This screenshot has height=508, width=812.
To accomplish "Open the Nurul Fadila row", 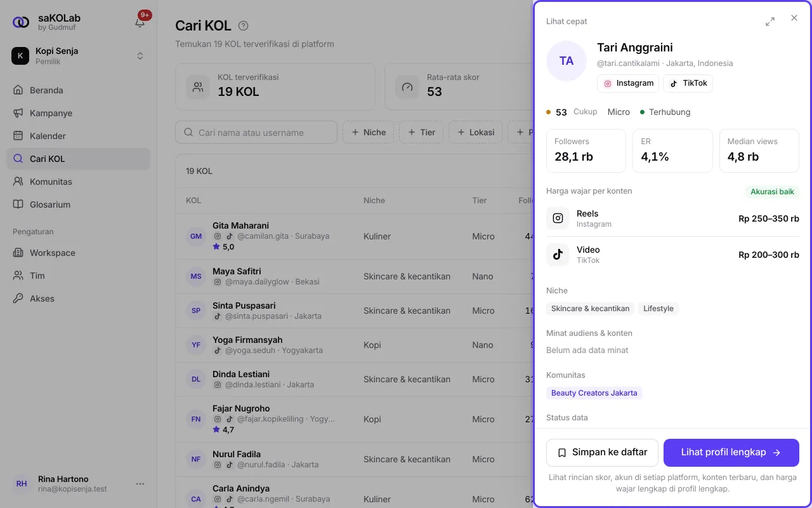I will [x=354, y=459].
